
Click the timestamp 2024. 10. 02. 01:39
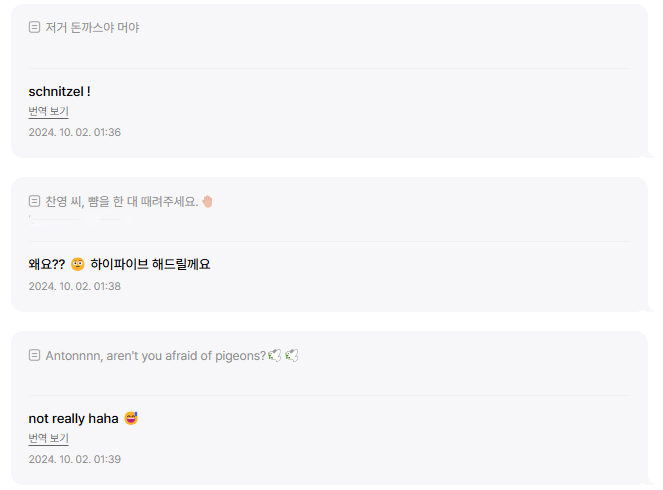(74, 459)
